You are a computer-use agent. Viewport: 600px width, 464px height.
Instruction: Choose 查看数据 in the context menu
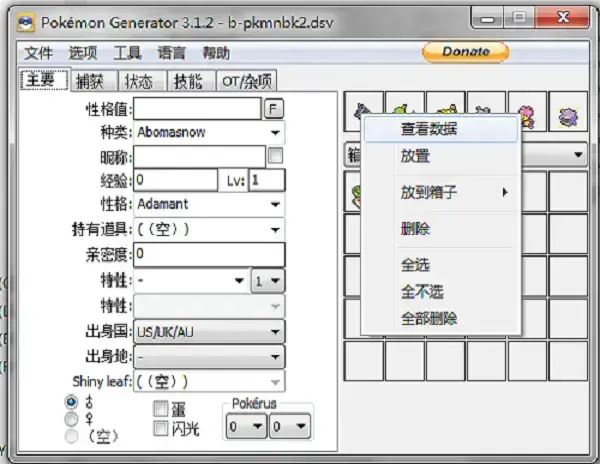(x=441, y=129)
